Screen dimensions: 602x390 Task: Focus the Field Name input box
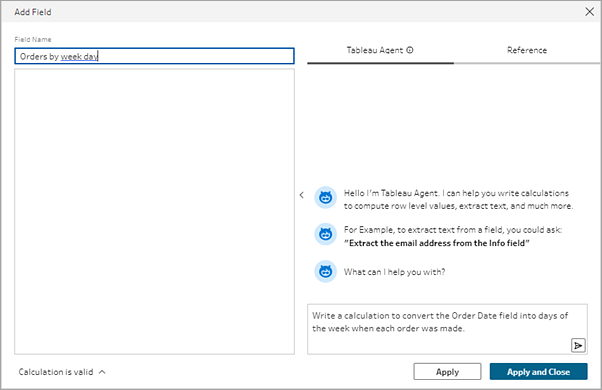click(x=154, y=56)
